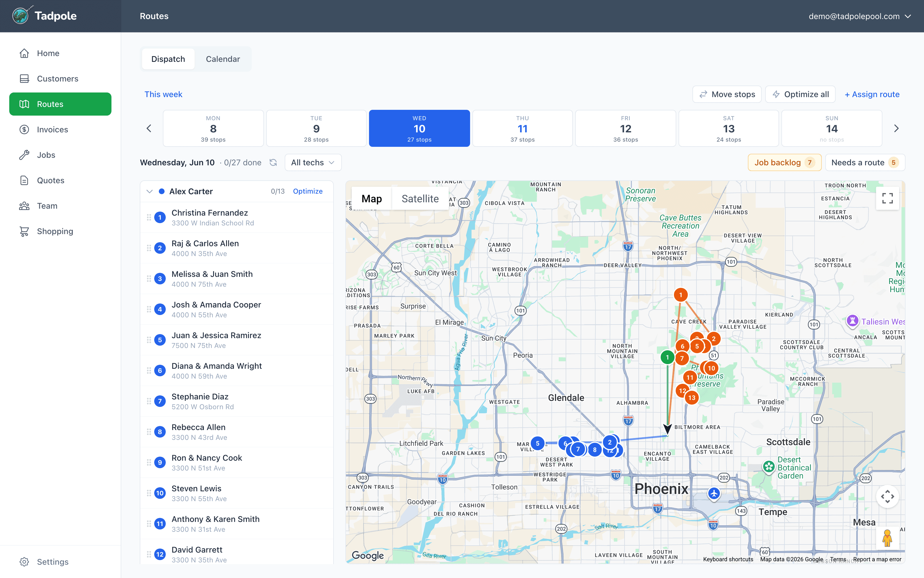Select Juan & Jessica Ramirez stop
This screenshot has height=578, width=924.
[237, 340]
